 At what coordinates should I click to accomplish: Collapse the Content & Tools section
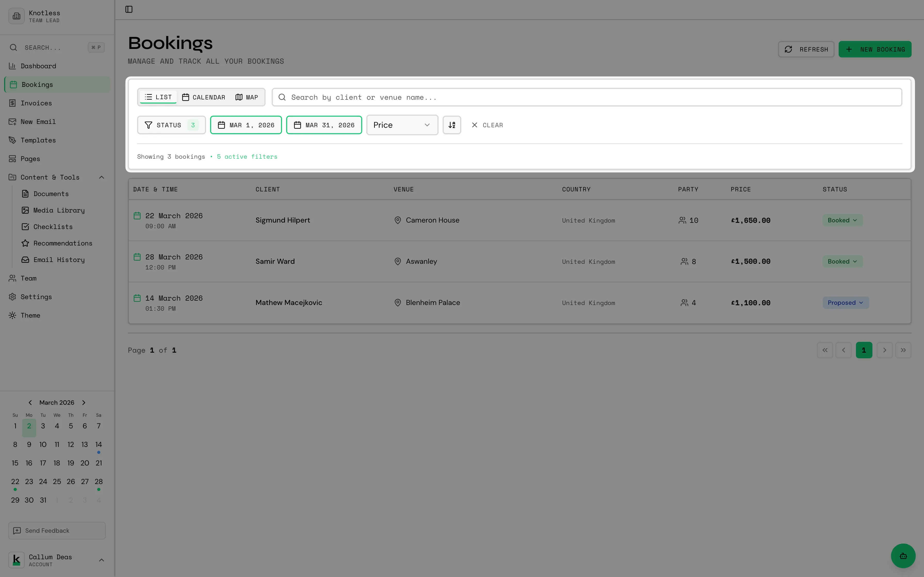click(101, 177)
